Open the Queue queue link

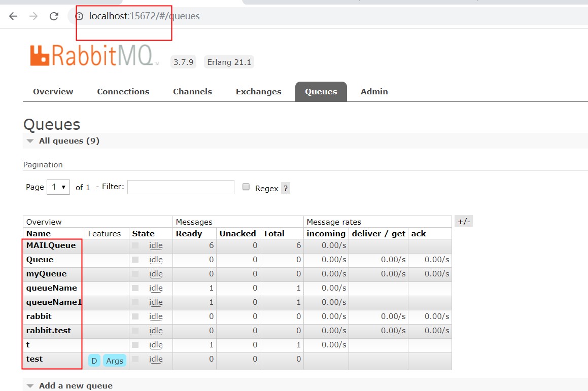coord(40,260)
